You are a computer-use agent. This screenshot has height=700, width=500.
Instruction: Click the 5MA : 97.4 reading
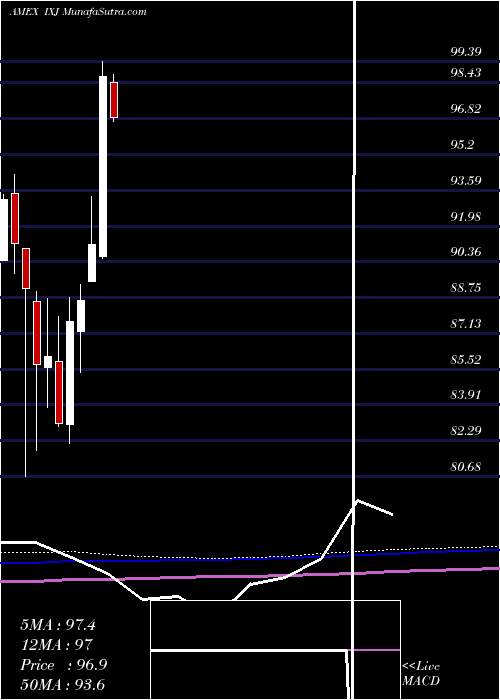pyautogui.click(x=58, y=625)
